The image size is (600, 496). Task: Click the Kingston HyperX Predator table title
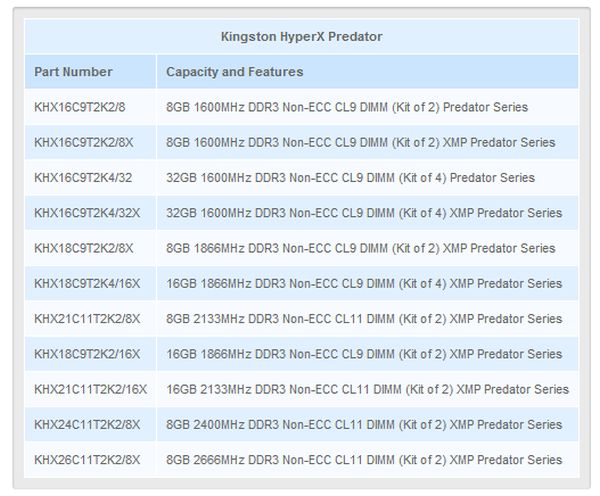(x=301, y=37)
